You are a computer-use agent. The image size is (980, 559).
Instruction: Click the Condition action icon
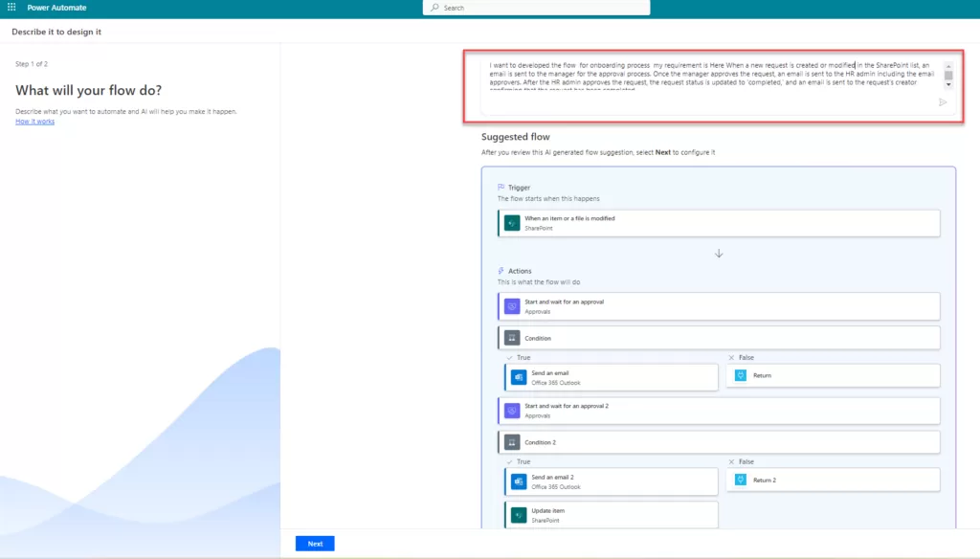[x=512, y=338]
